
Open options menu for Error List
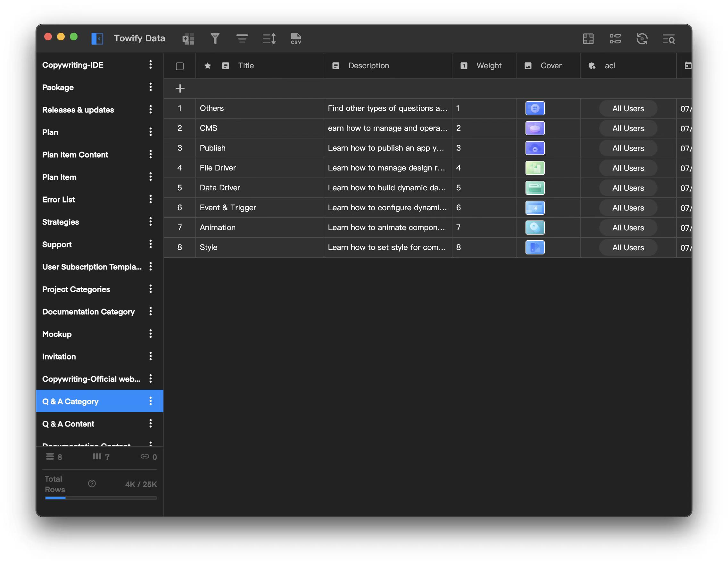[151, 199]
